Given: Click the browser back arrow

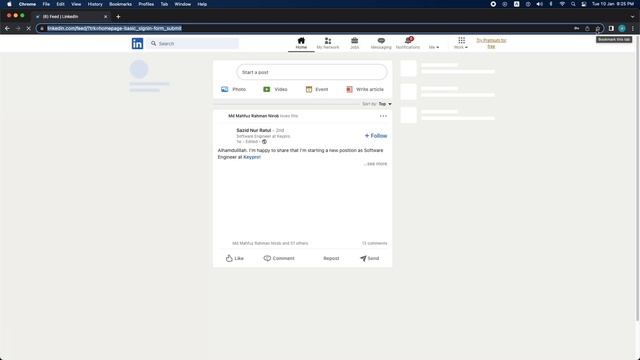Looking at the screenshot, I should [7, 28].
